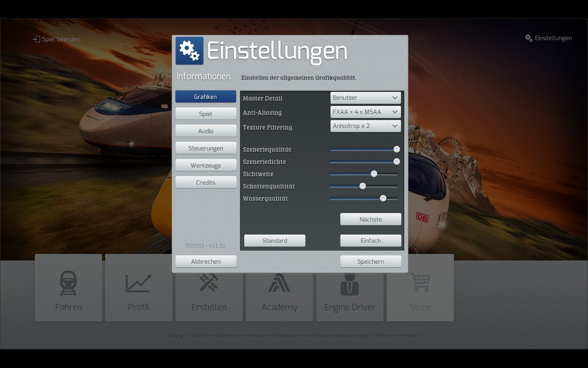Click the gear icon beside top-right Einstellungen
588x368 pixels.
[529, 38]
